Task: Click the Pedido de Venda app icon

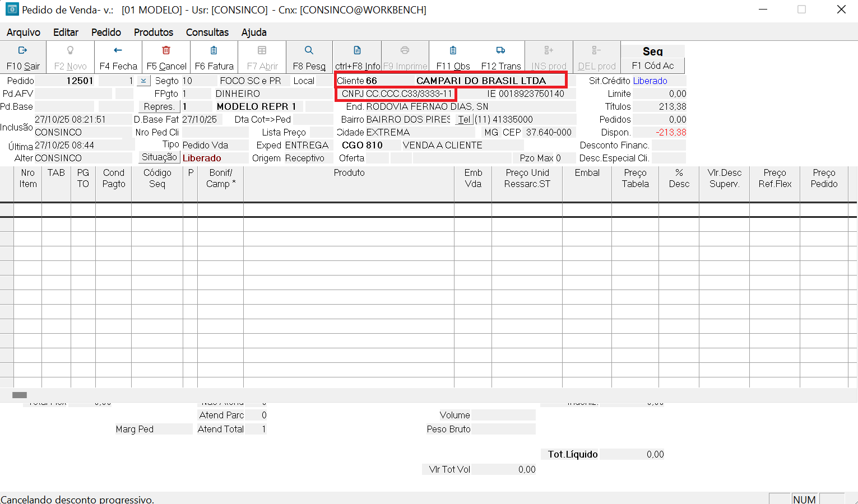Action: (12, 10)
